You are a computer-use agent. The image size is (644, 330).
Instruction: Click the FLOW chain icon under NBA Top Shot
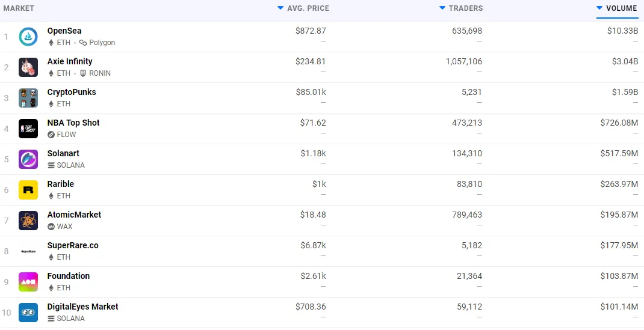[x=51, y=135]
